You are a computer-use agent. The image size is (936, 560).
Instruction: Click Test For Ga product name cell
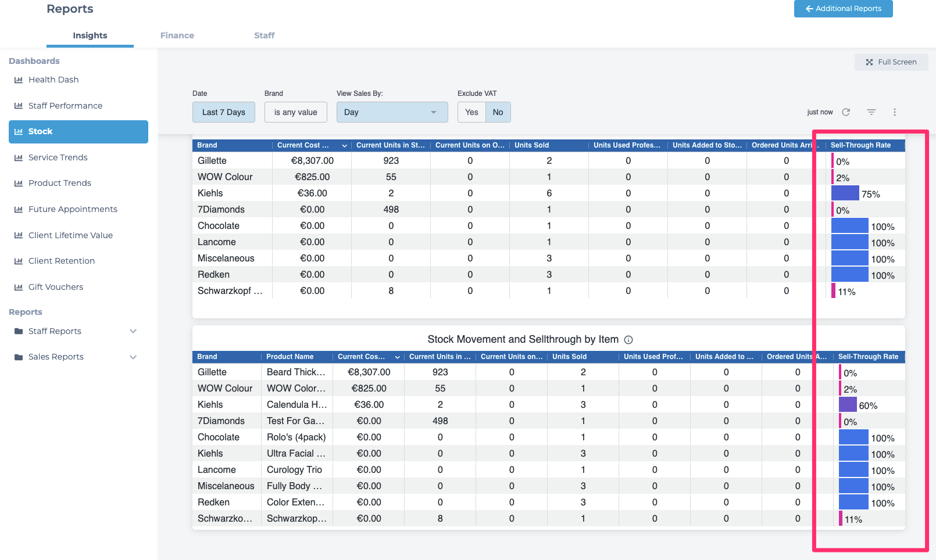click(296, 421)
